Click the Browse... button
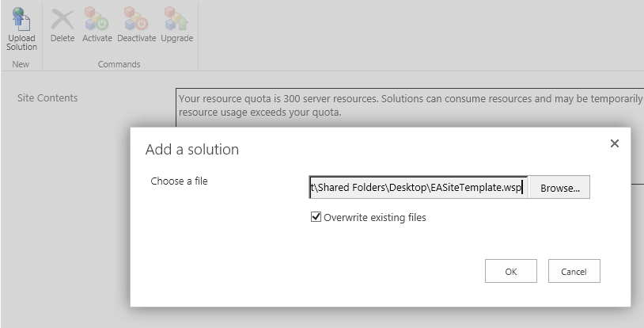 click(x=559, y=188)
